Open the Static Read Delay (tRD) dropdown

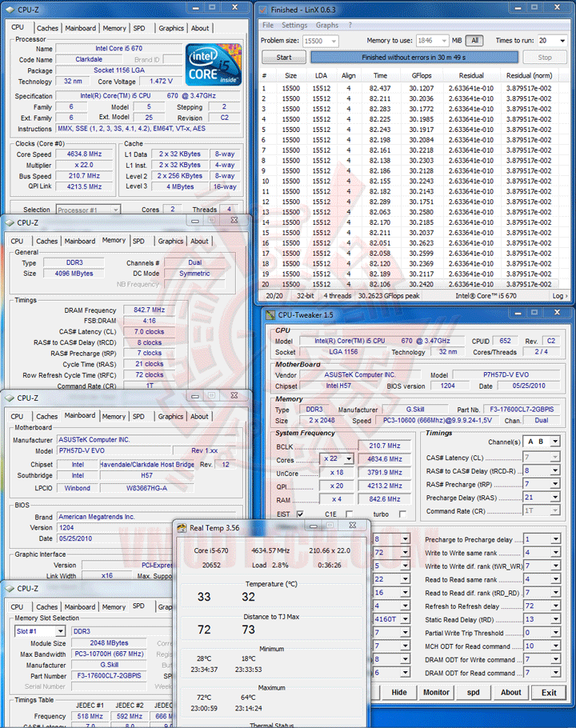[555, 619]
